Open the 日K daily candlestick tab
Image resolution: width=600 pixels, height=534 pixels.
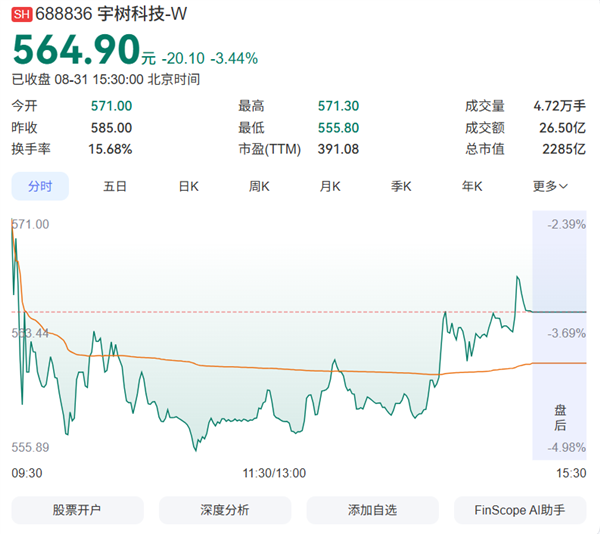click(189, 186)
